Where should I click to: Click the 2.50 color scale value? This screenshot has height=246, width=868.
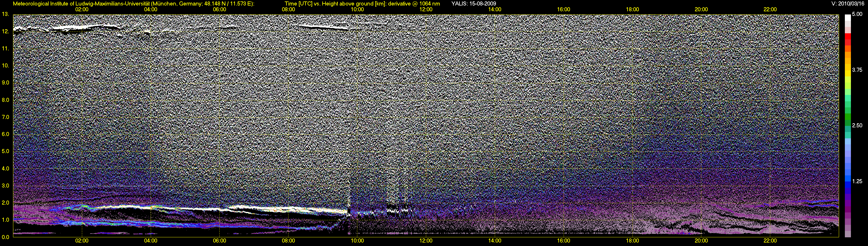pyautogui.click(x=857, y=125)
